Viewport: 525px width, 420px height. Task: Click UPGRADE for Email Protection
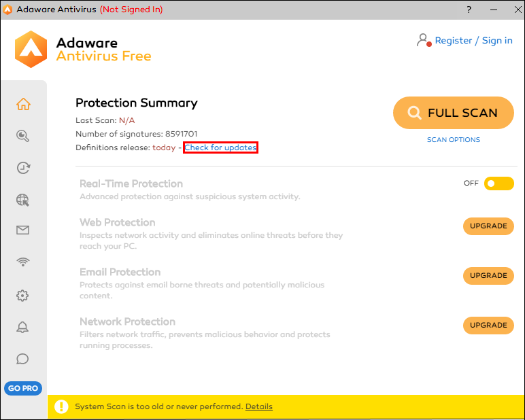[x=488, y=276]
